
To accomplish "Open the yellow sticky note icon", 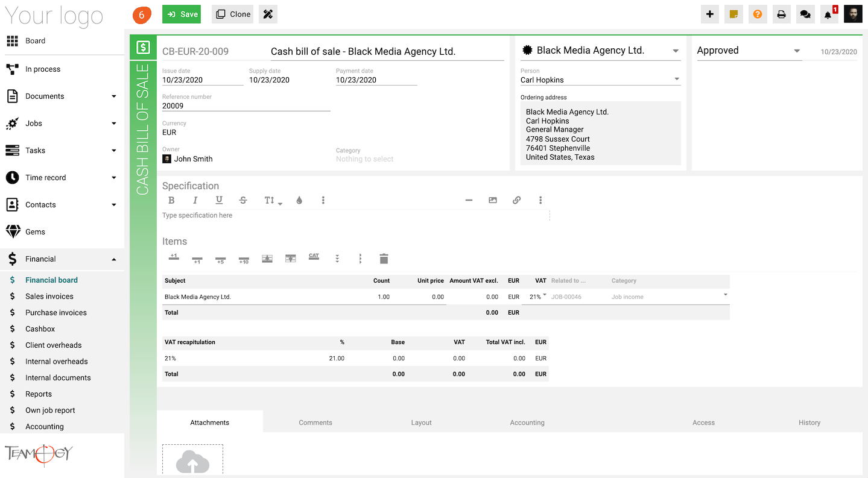I will (734, 14).
